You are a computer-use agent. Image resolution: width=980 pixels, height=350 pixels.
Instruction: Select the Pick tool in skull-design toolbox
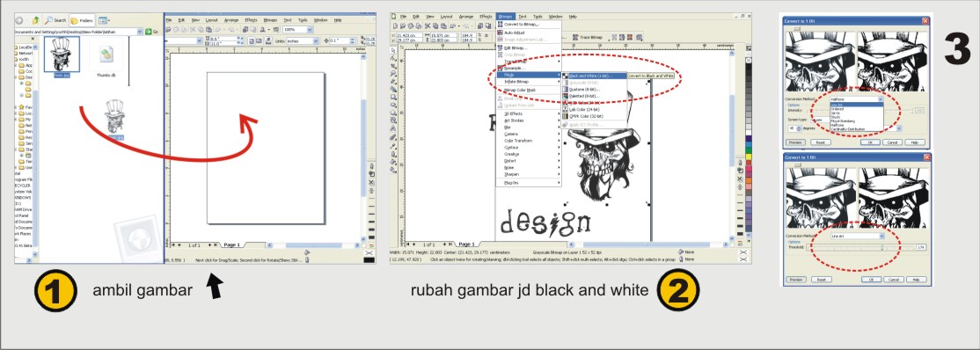[x=393, y=50]
